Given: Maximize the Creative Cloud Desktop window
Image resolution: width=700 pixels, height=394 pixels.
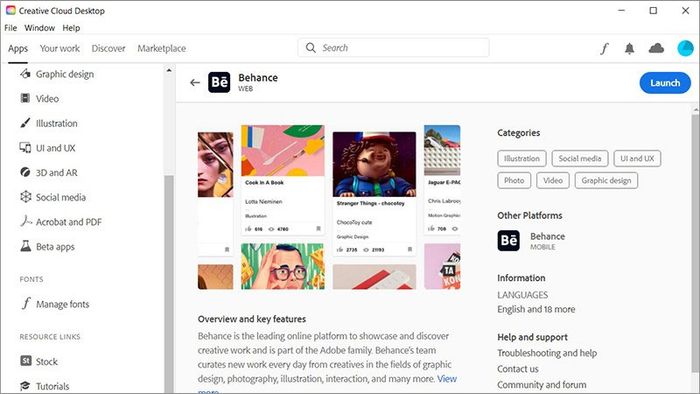Looking at the screenshot, I should [653, 10].
